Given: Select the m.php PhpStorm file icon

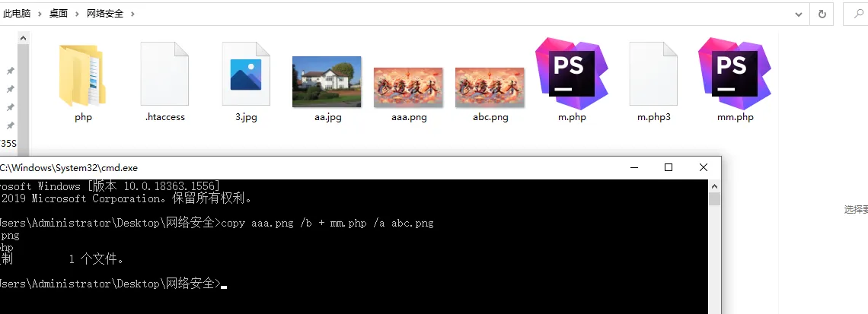Looking at the screenshot, I should 572,73.
